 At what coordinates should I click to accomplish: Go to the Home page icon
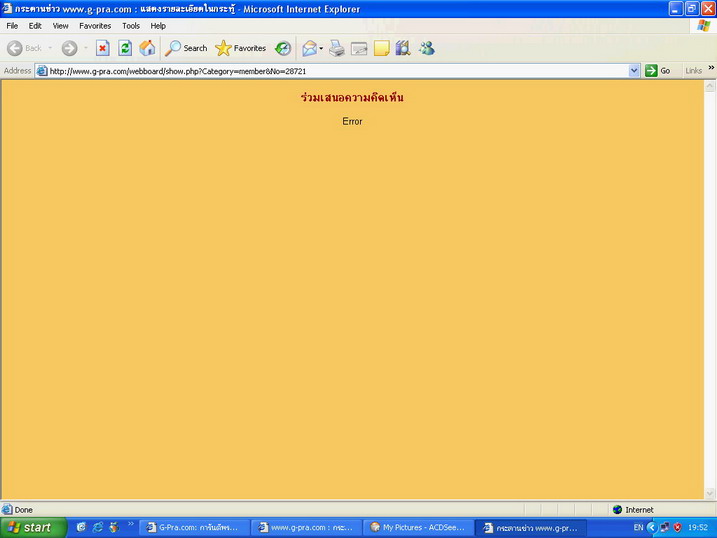pos(147,48)
